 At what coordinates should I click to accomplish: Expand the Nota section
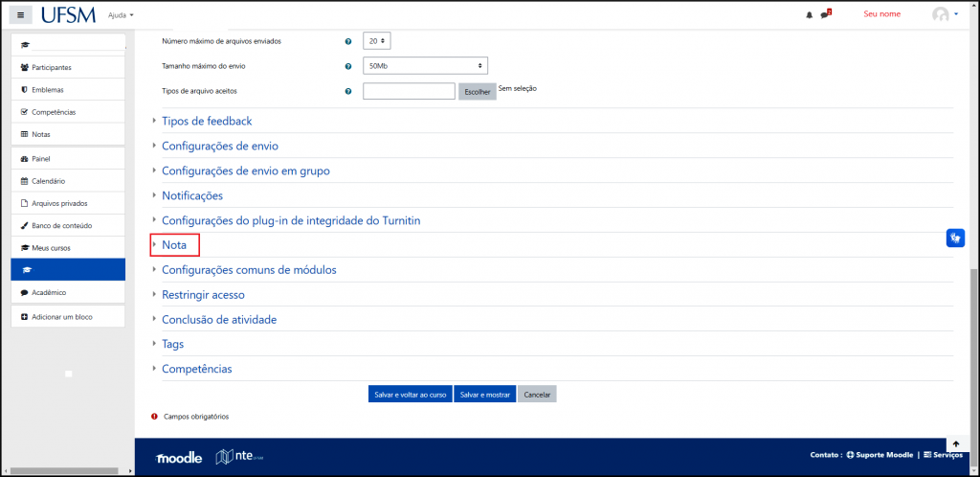[x=174, y=245]
